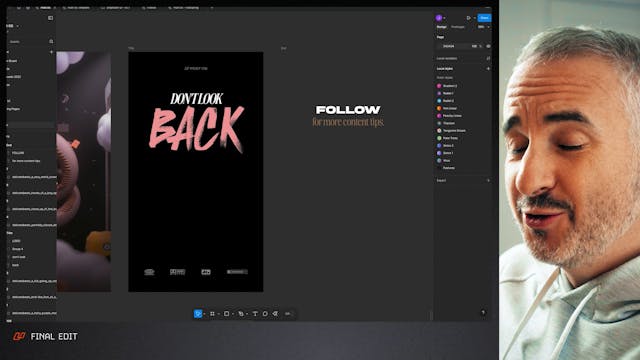Click the Help question mark icon
This screenshot has width=640, height=360.
[483, 313]
